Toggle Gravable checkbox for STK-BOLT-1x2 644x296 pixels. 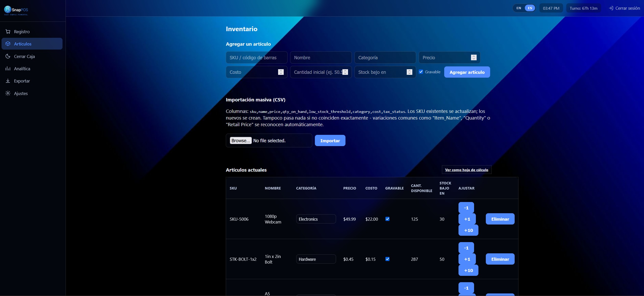click(x=387, y=259)
